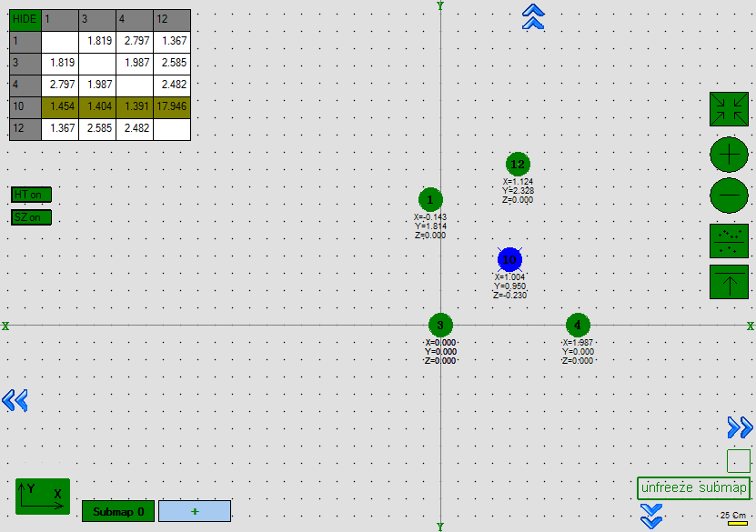Image resolution: width=756 pixels, height=532 pixels.
Task: Switch to the Submap 0 tab
Action: click(x=118, y=511)
